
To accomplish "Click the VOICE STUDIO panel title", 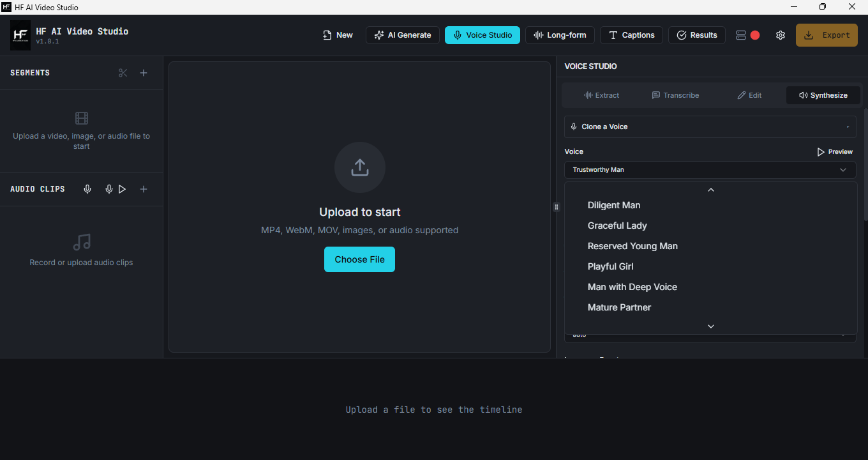I will click(590, 66).
